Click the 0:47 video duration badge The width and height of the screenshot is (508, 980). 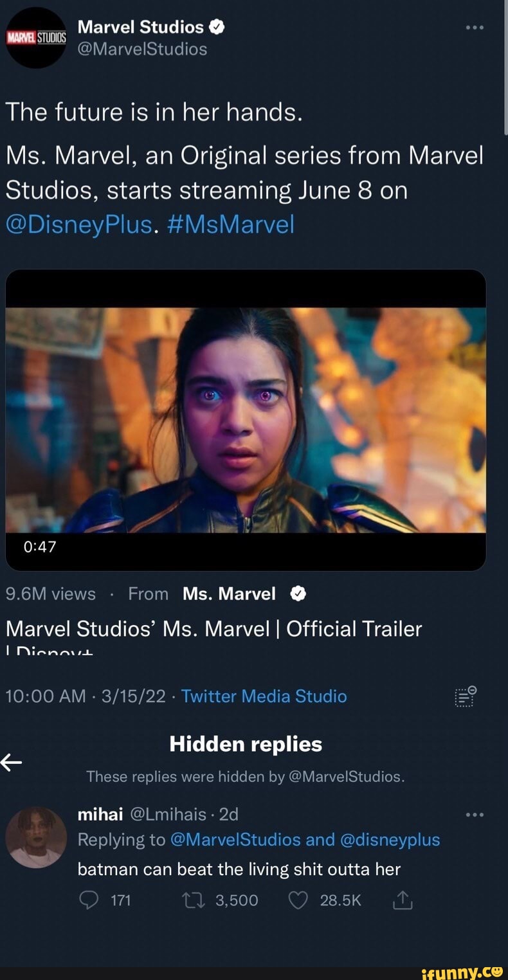pyautogui.click(x=41, y=547)
